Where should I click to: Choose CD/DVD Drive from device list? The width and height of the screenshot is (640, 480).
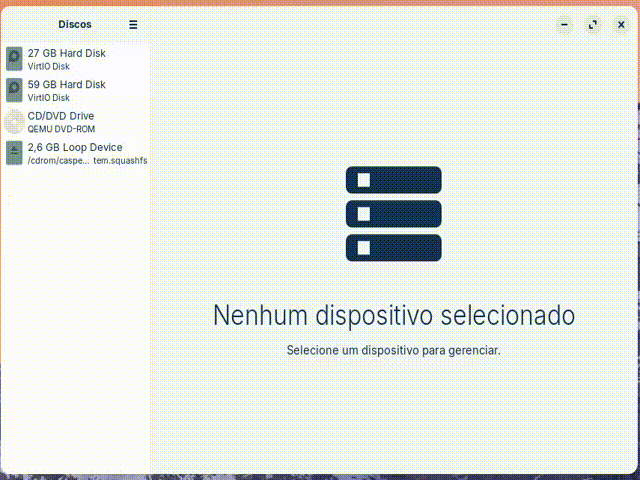coord(60,116)
